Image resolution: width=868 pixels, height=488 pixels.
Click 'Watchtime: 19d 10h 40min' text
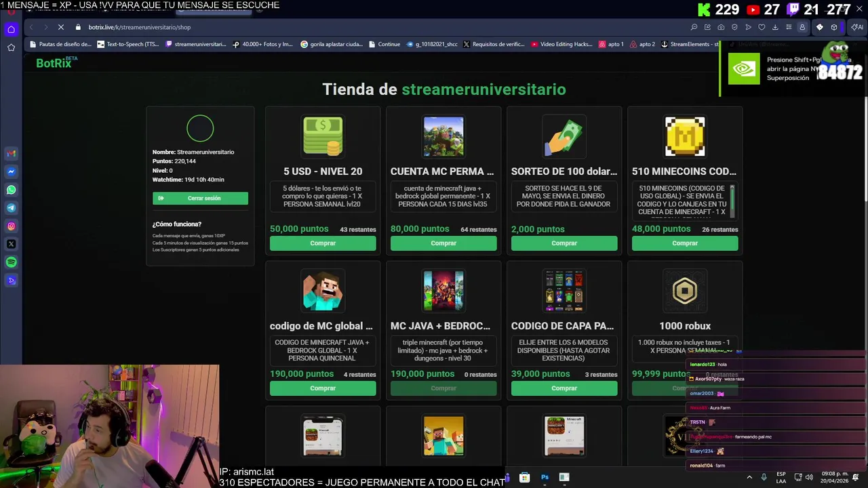coord(189,180)
